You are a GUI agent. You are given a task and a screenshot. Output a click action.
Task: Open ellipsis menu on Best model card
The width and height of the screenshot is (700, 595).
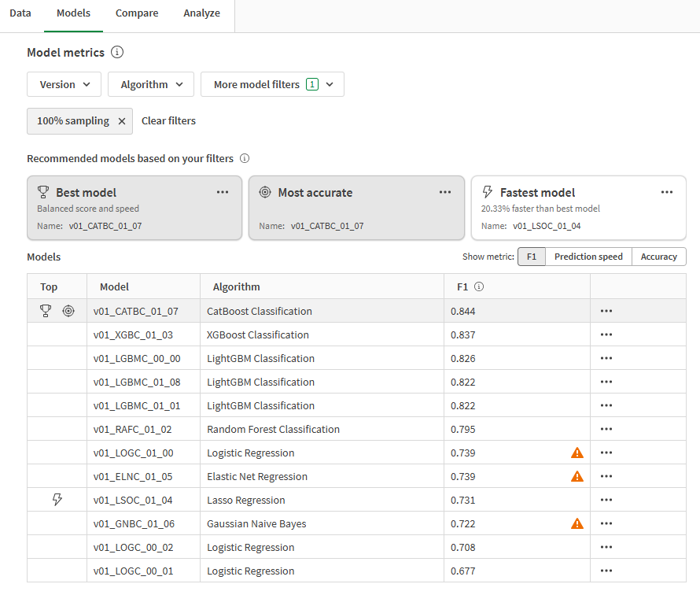point(223,192)
